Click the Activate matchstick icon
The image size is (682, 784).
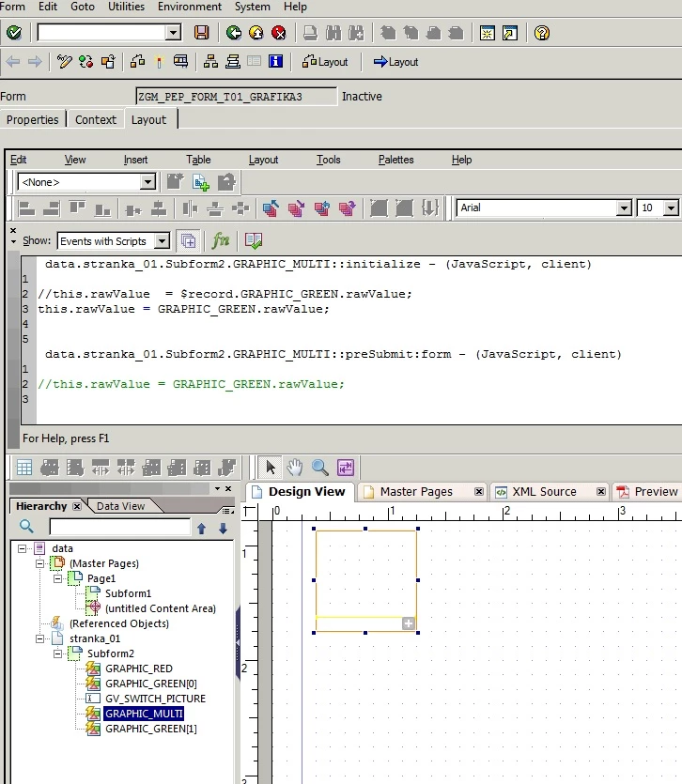pos(159,62)
